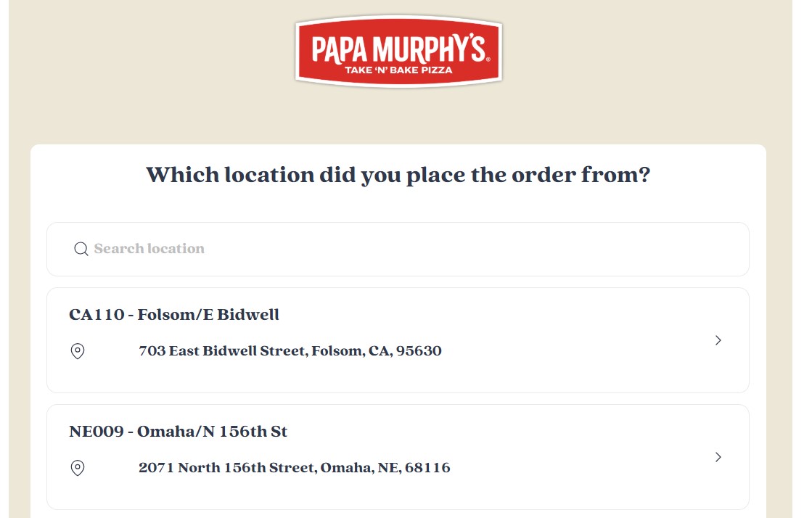Image resolution: width=812 pixels, height=518 pixels.
Task: Click the 2071 North 156th Street address
Action: coord(226,468)
